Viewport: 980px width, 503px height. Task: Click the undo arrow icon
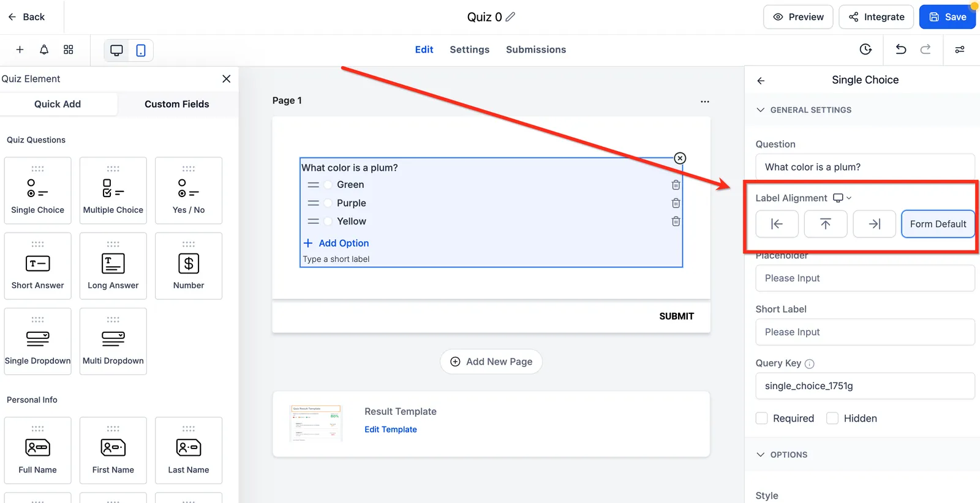(x=900, y=50)
